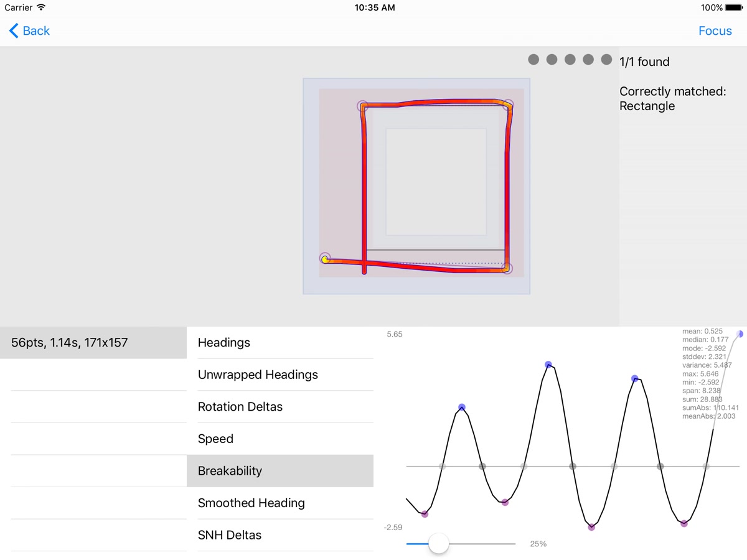Choose the Rotation Deltas row
Viewport: 747px width, 560px height.
coord(280,407)
